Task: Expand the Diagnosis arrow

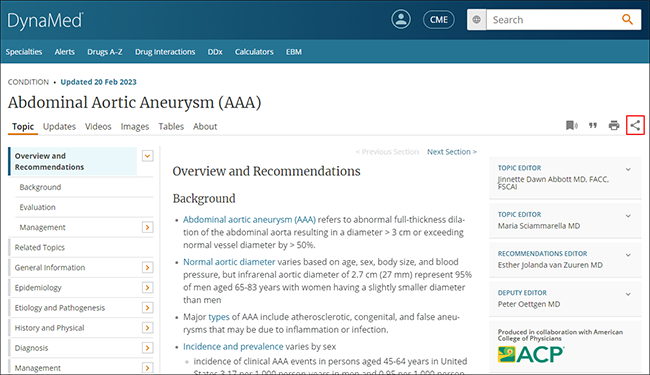Action: click(148, 348)
